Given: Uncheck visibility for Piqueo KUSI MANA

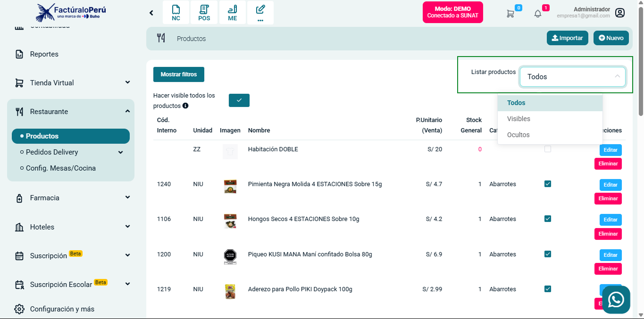Looking at the screenshot, I should click(547, 254).
